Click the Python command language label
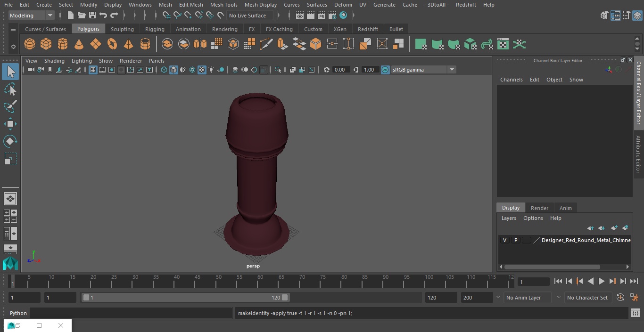Image resolution: width=644 pixels, height=332 pixels. click(18, 313)
